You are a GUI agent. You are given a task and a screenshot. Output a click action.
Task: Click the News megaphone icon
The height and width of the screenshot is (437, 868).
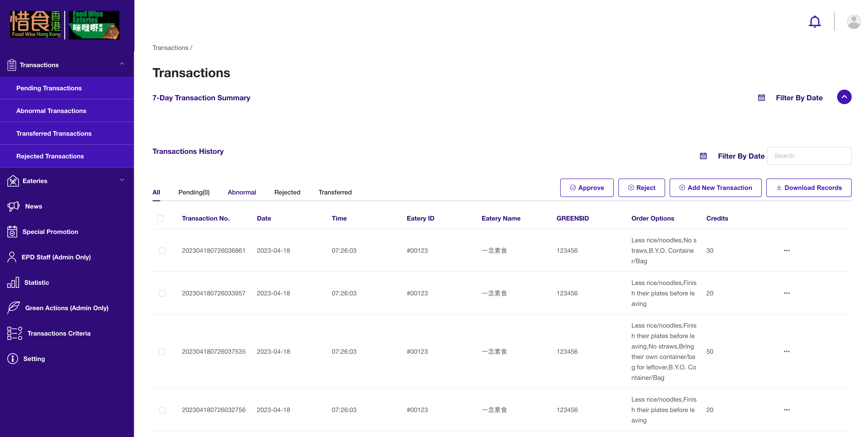pyautogui.click(x=13, y=206)
